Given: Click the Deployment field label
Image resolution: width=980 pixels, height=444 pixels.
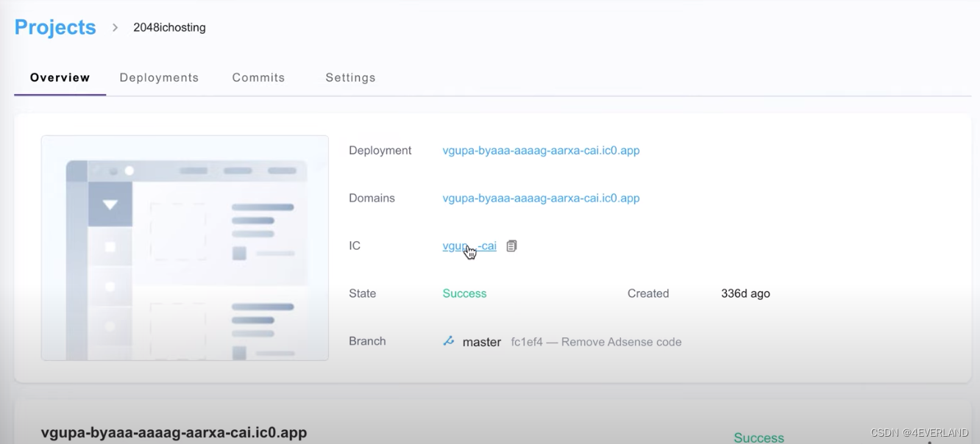Looking at the screenshot, I should 380,150.
